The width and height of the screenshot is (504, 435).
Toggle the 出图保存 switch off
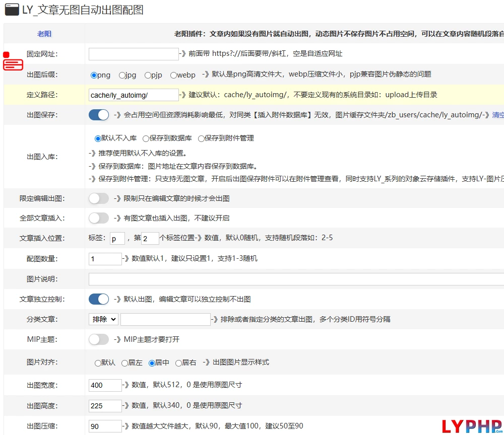tap(99, 115)
